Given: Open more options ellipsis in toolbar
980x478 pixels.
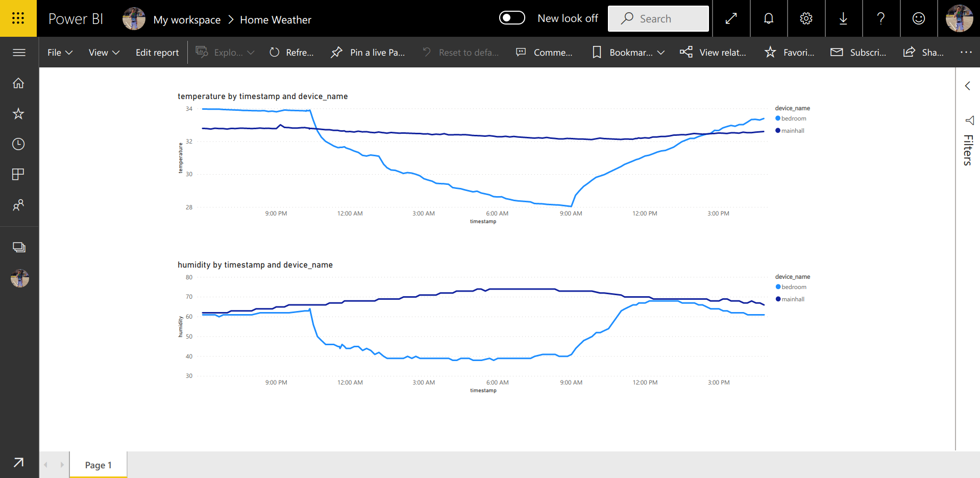Looking at the screenshot, I should pyautogui.click(x=966, y=52).
